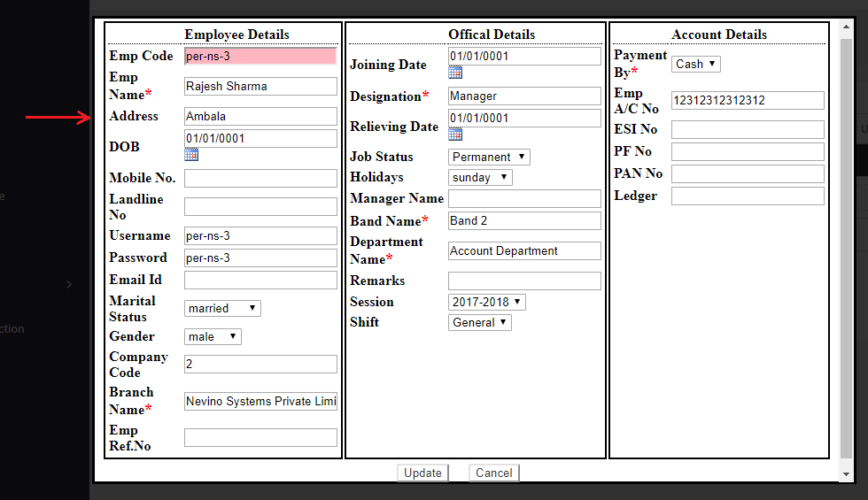Click the Update button
Screen dimensions: 868x500
pyautogui.click(x=422, y=473)
